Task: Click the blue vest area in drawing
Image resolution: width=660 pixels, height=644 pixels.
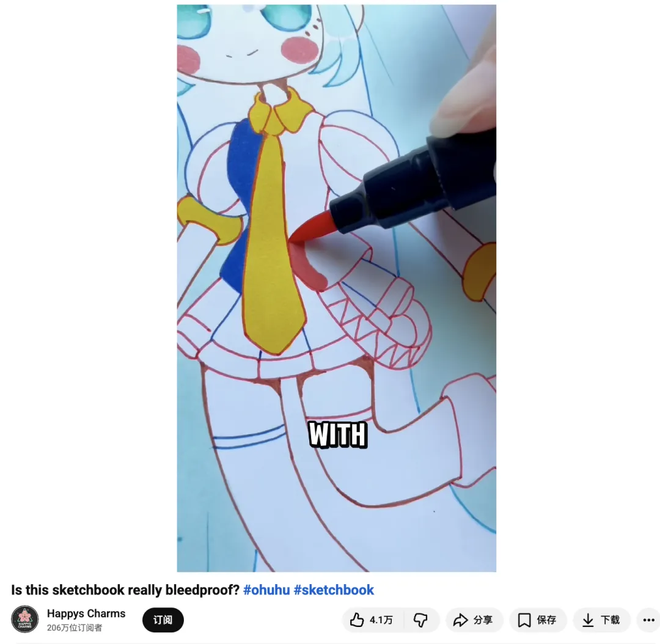Action: [240, 198]
